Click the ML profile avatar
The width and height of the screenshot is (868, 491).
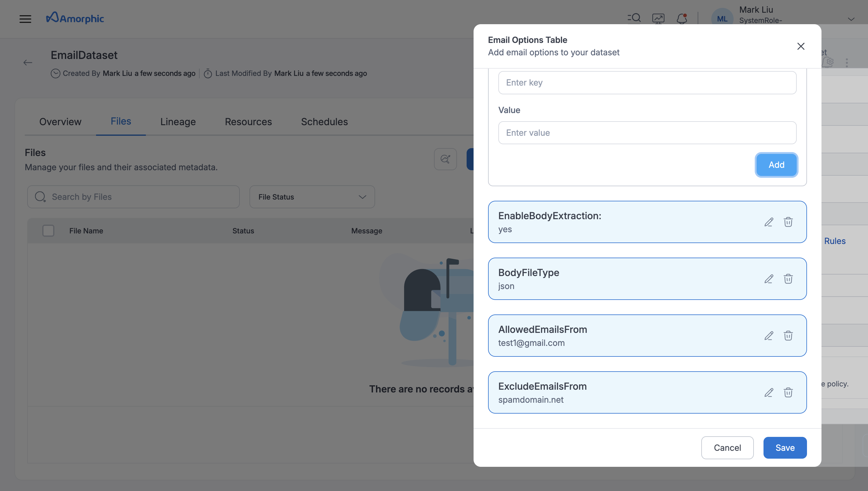tap(722, 19)
